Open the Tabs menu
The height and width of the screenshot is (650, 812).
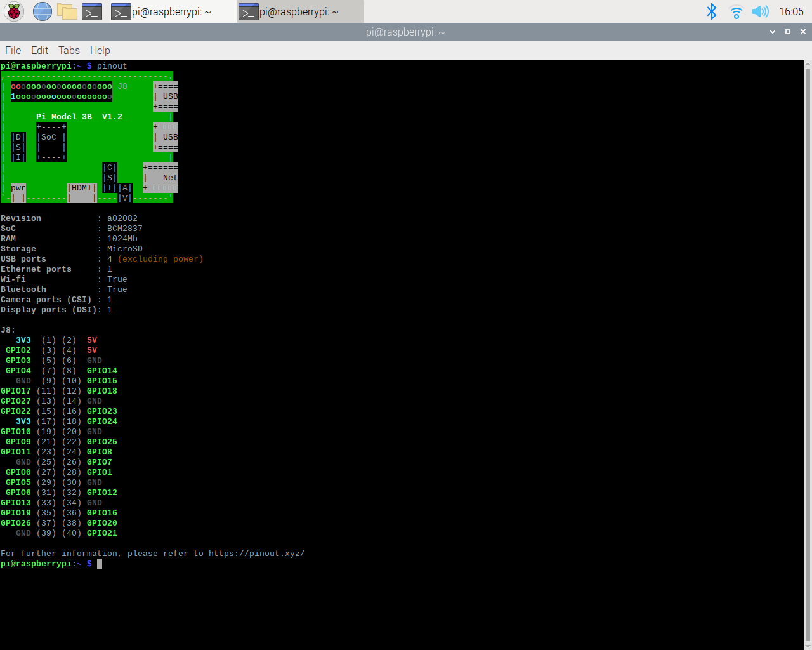(x=69, y=50)
